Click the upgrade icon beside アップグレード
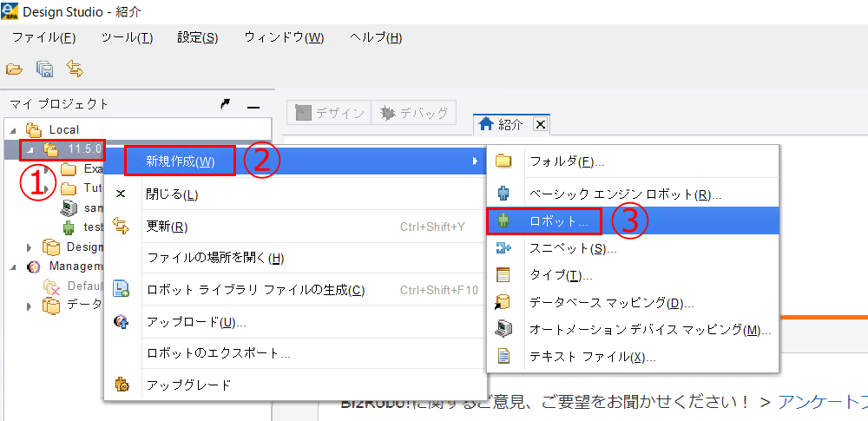 tap(121, 385)
